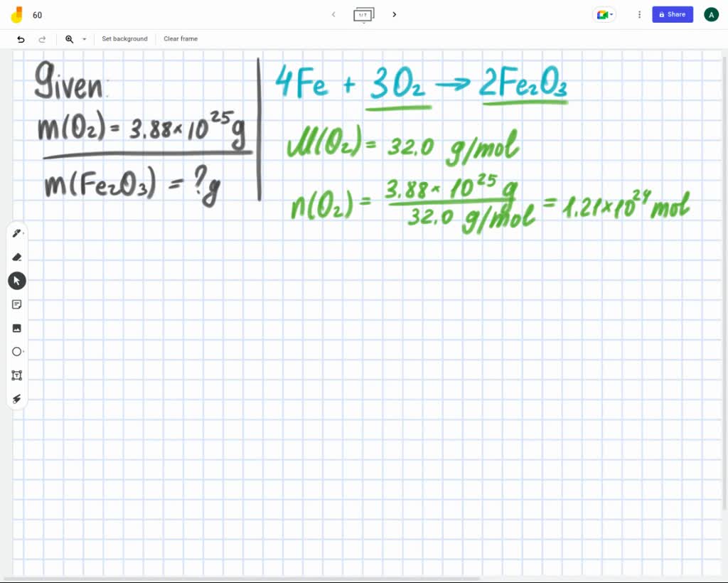
Task: Click the Share button
Action: (x=672, y=14)
